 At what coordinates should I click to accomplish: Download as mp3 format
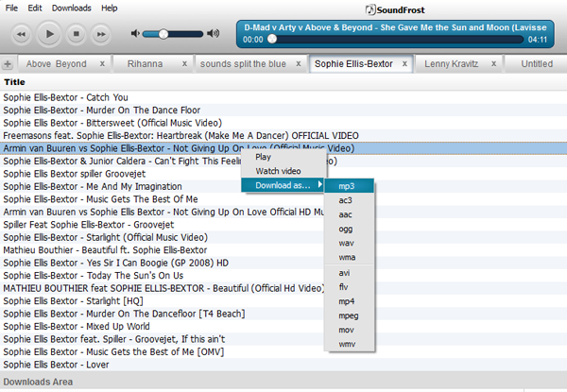pos(350,186)
